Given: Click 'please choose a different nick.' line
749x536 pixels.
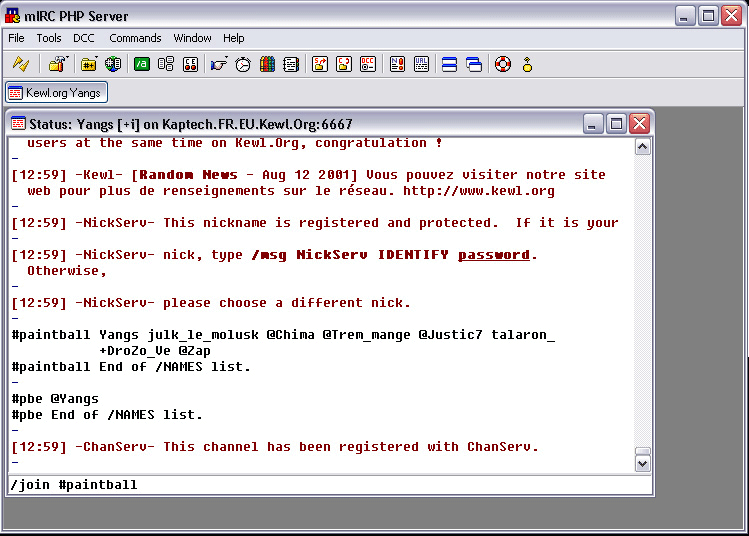Looking at the screenshot, I should 211,302.
